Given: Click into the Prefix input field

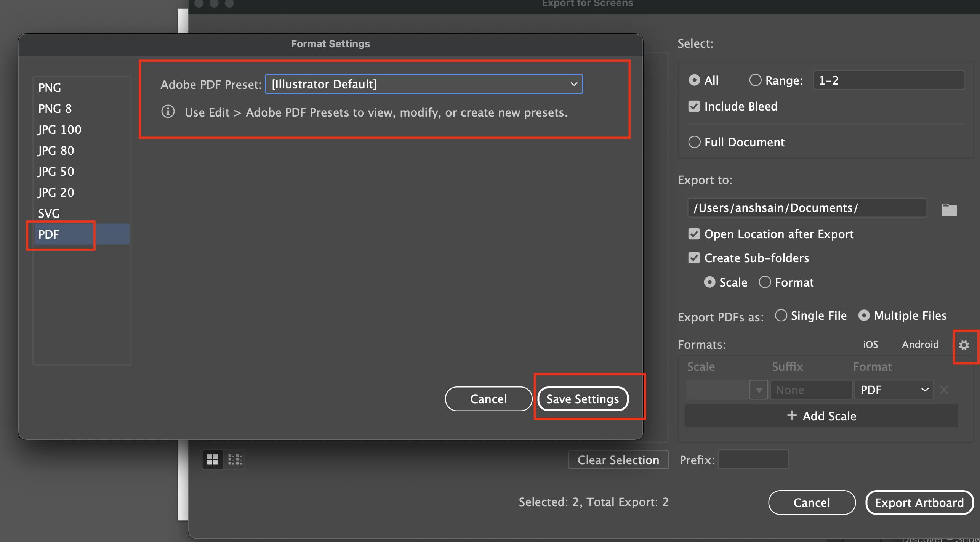Looking at the screenshot, I should coord(753,459).
